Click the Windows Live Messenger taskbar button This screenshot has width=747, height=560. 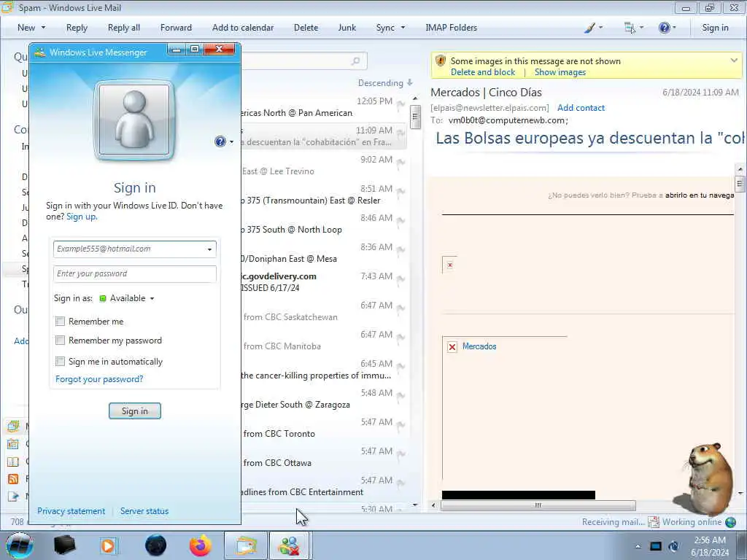click(289, 545)
